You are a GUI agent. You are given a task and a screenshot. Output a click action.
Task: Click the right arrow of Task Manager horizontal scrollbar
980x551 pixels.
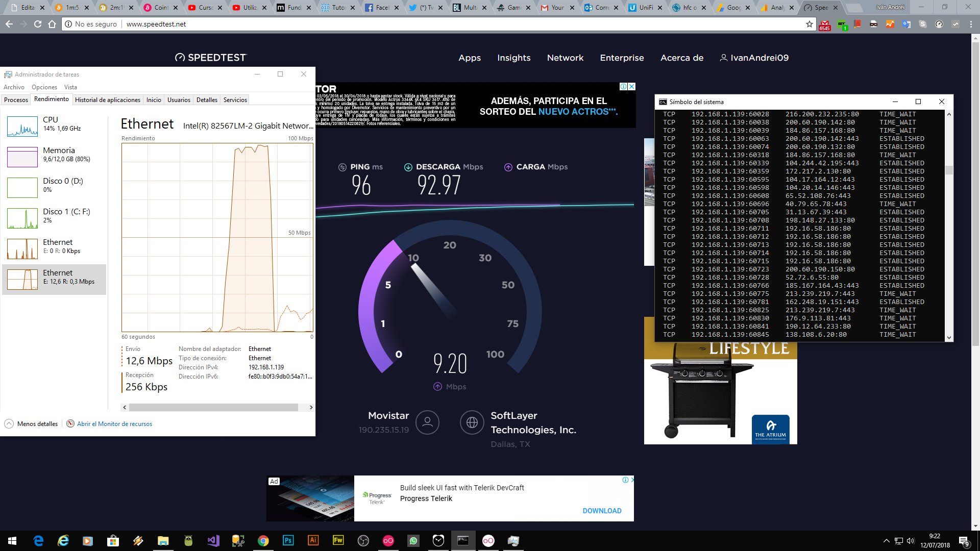311,407
